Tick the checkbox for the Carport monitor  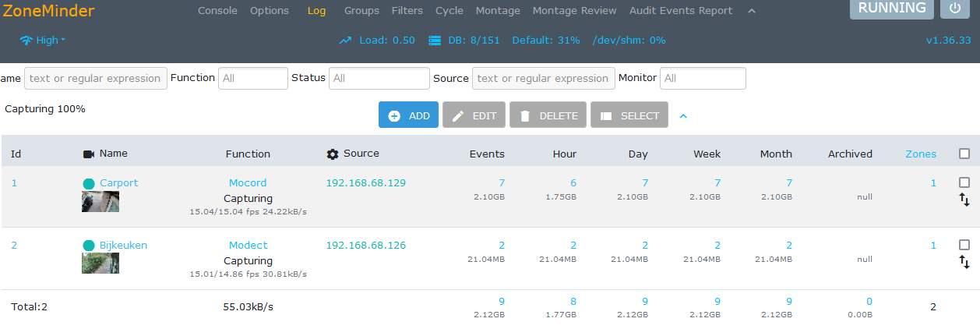964,182
